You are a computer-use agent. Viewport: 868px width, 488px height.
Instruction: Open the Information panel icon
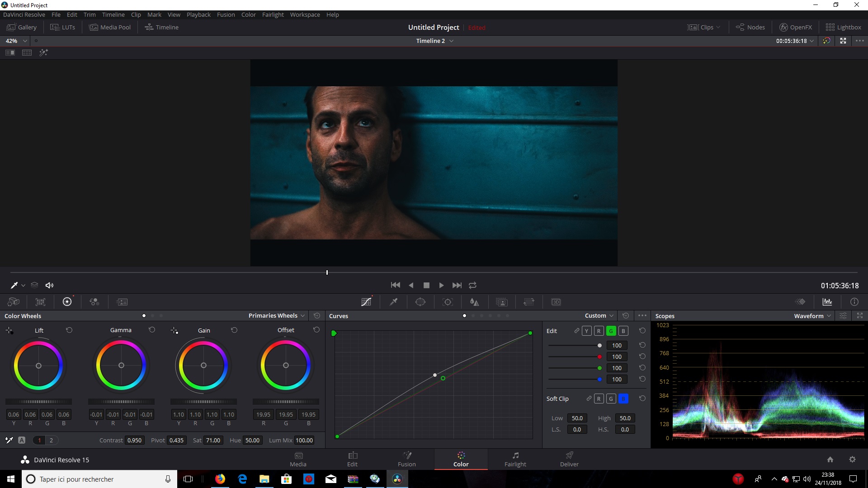pos(854,302)
